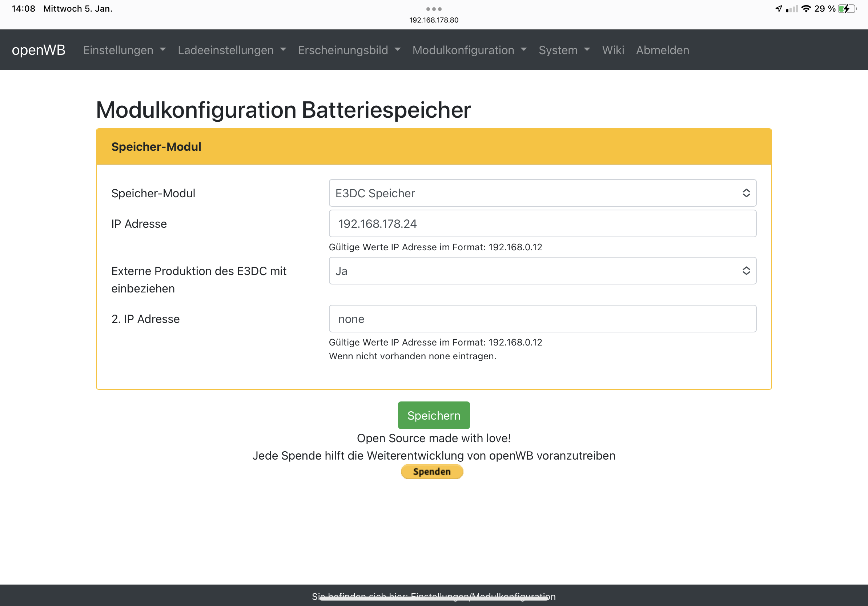
Task: Change the Externe Produktion Ja selector
Action: coord(542,271)
